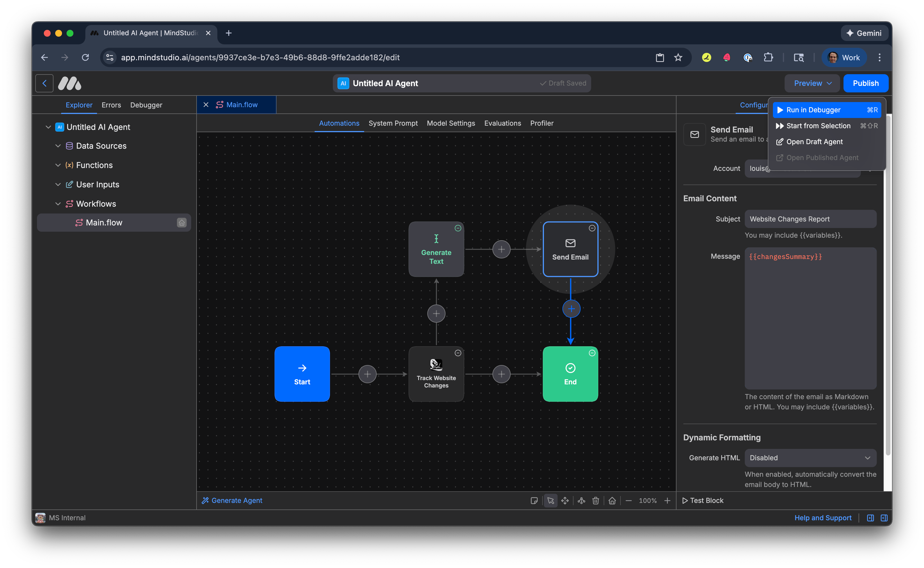Click the home view icon in canvas toolbar
Viewport: 924px width, 568px height.
coord(612,500)
